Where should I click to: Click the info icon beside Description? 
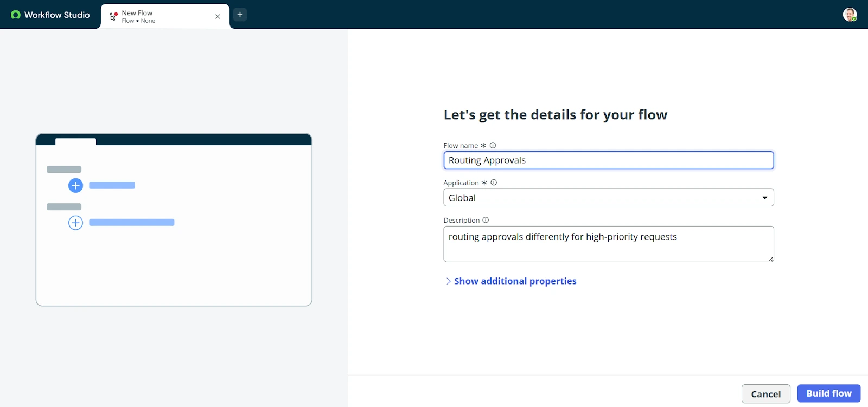[x=485, y=220]
